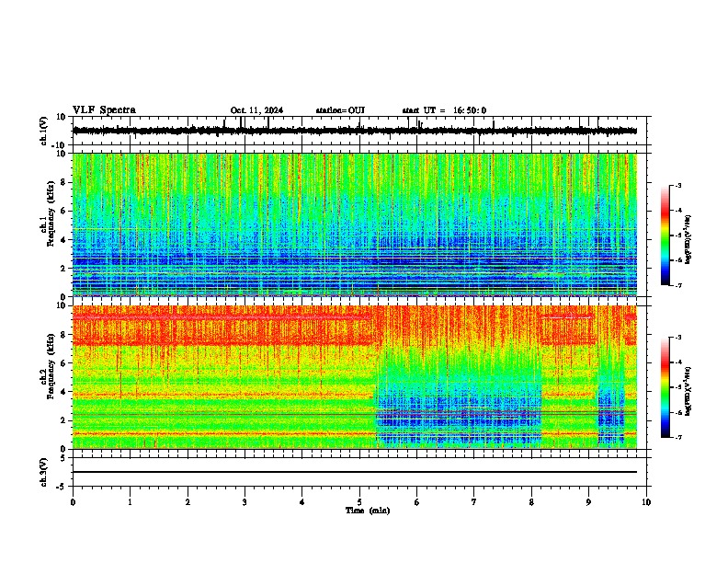Click the time-axis tick label "0"
The image size is (728, 563).
point(73,502)
